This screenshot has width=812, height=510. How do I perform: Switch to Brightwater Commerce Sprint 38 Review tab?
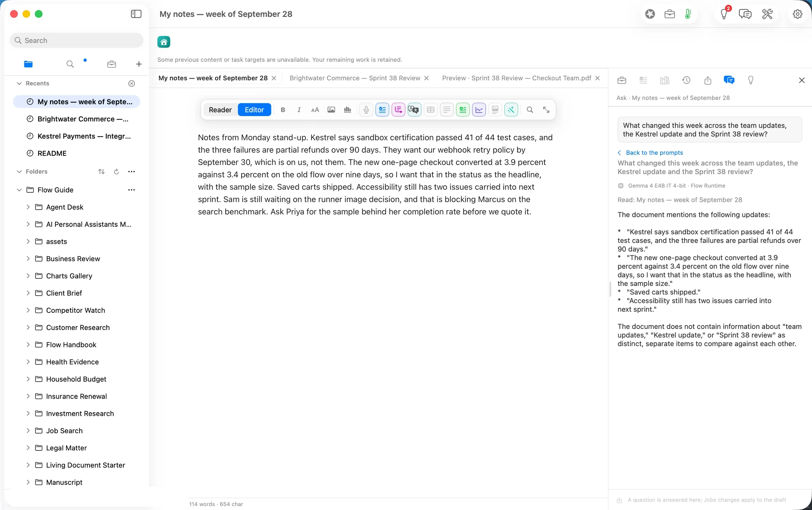(355, 78)
